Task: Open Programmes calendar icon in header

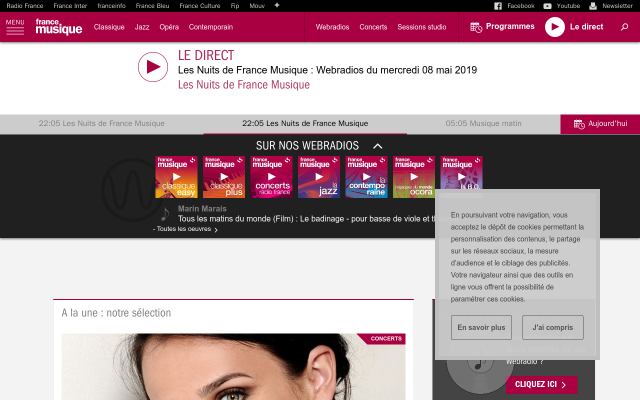Action: pos(476,27)
